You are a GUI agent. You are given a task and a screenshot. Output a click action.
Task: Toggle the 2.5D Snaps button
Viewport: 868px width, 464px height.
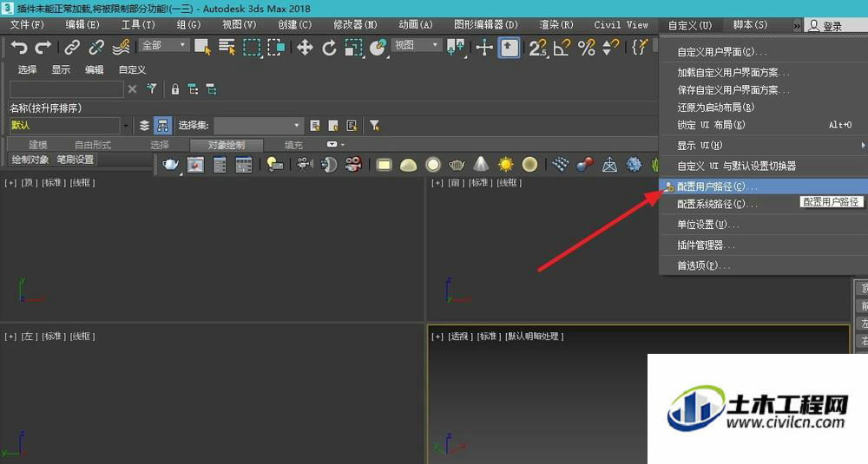tap(537, 48)
